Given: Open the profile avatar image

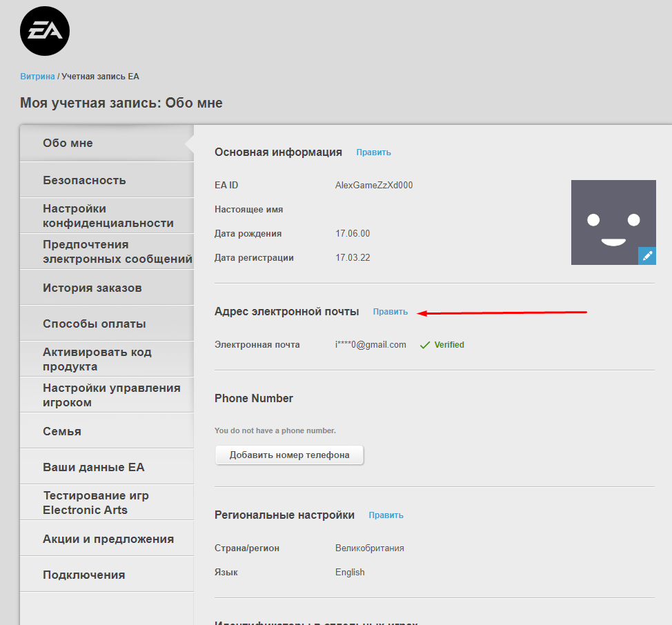Looking at the screenshot, I should click(613, 222).
